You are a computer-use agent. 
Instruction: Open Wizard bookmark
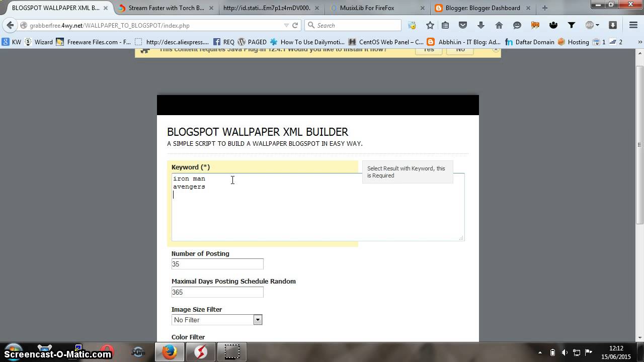(x=39, y=42)
